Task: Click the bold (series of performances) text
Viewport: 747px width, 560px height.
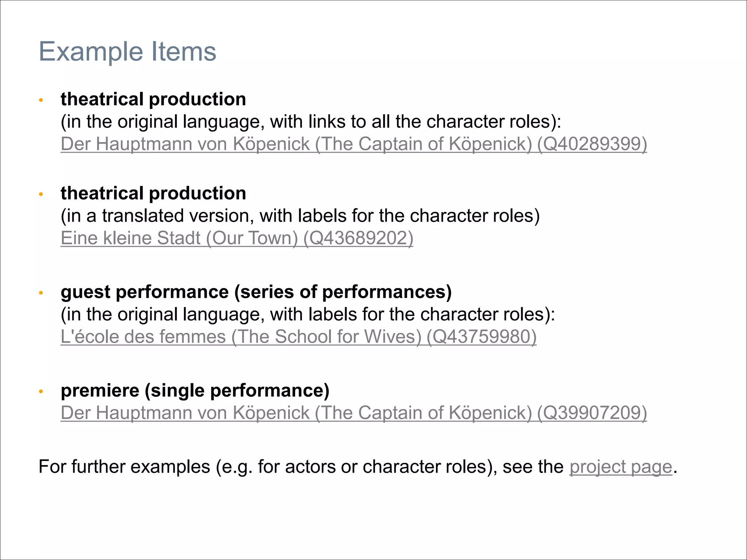Action: (x=343, y=292)
